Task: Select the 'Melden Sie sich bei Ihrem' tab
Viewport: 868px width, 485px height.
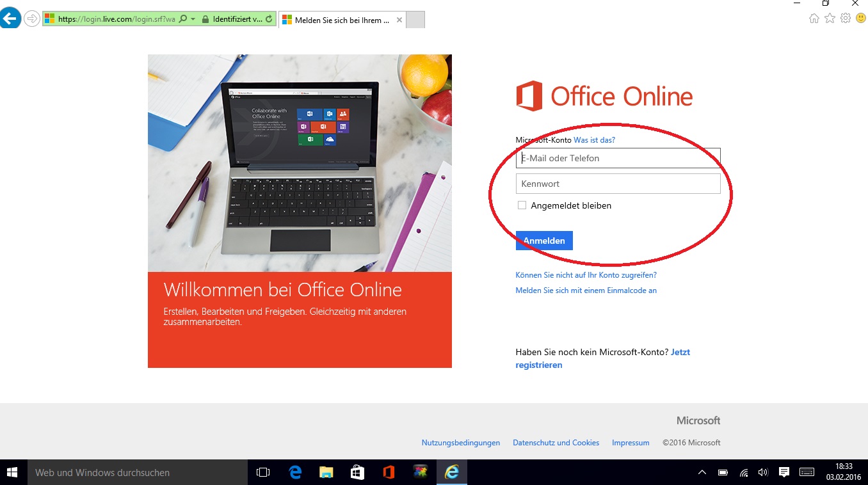Action: click(342, 20)
